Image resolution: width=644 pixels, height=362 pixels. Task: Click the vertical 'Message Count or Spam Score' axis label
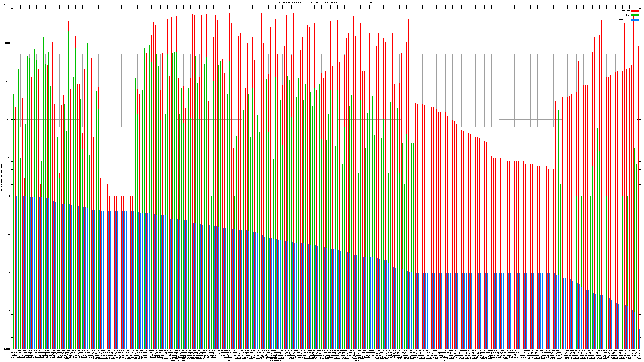tap(1, 177)
